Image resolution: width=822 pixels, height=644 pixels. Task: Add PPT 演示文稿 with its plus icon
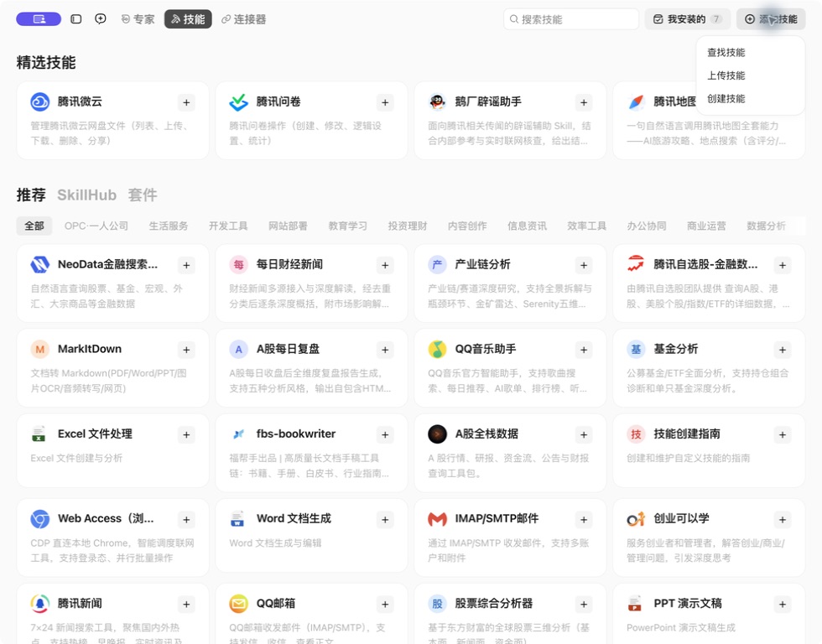(782, 605)
